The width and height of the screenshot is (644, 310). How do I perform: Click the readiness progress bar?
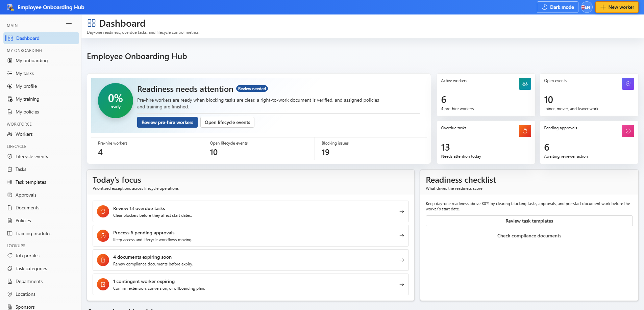click(278, 113)
